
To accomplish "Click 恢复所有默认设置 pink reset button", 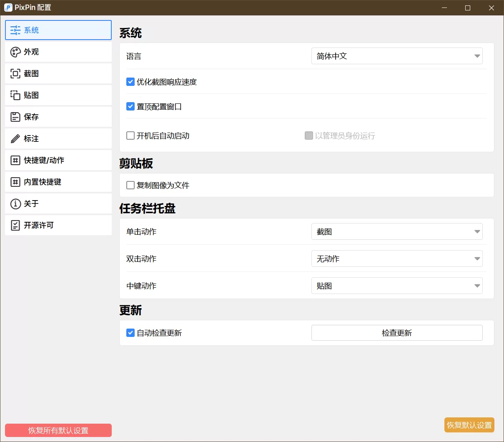I will (58, 430).
